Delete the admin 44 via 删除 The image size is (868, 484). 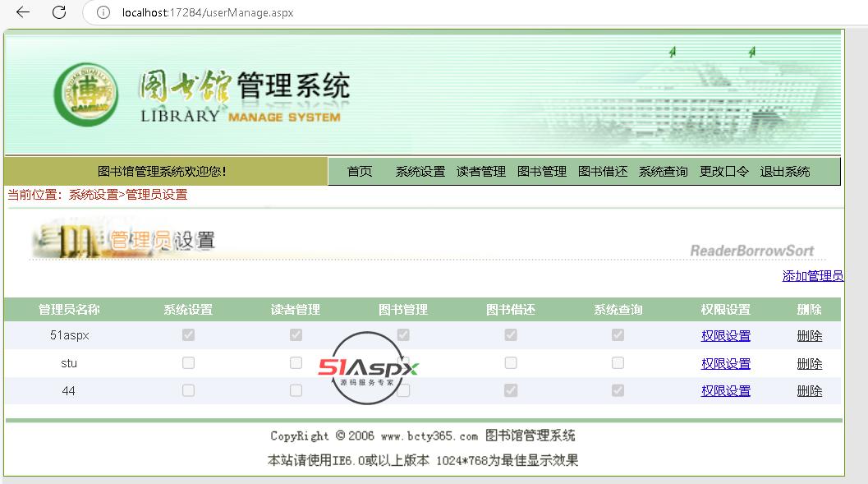pyautogui.click(x=810, y=391)
